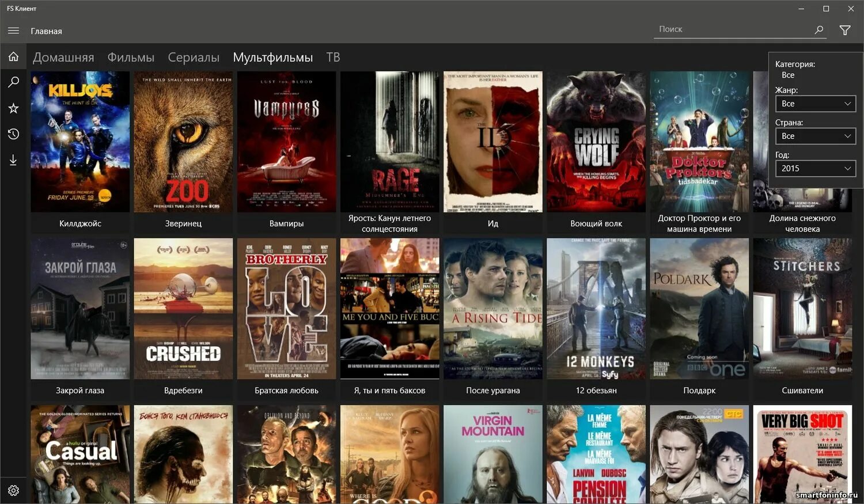Open the Закрой глаза poster
The height and width of the screenshot is (504, 864).
pos(80,309)
